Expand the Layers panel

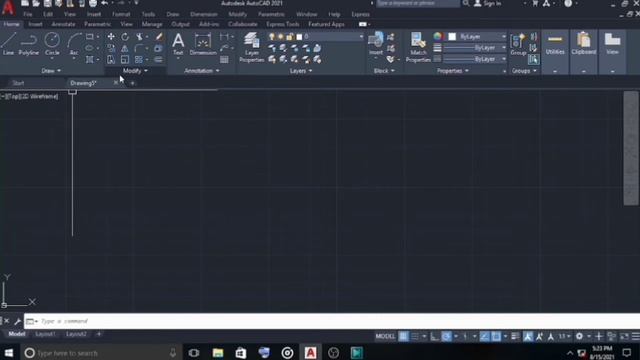[301, 71]
